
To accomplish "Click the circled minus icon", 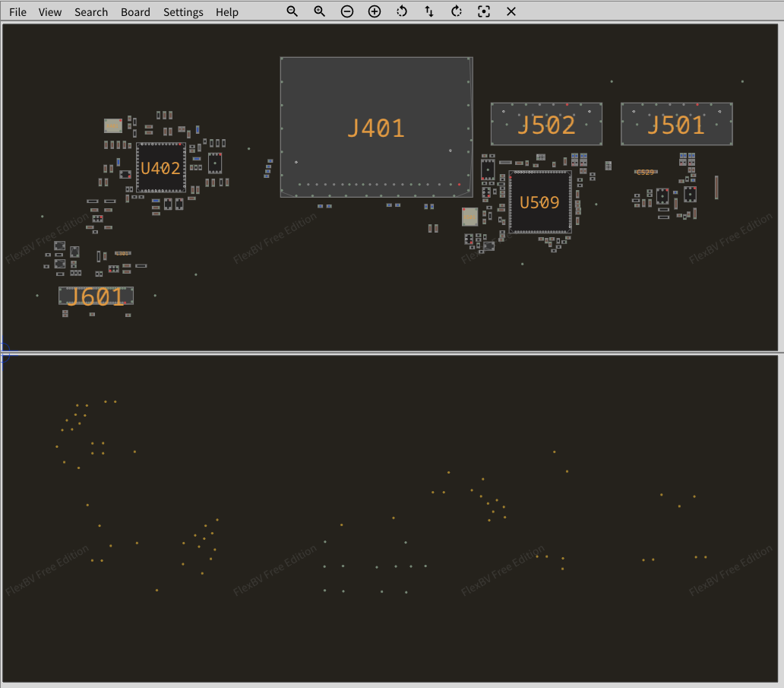I will [347, 11].
